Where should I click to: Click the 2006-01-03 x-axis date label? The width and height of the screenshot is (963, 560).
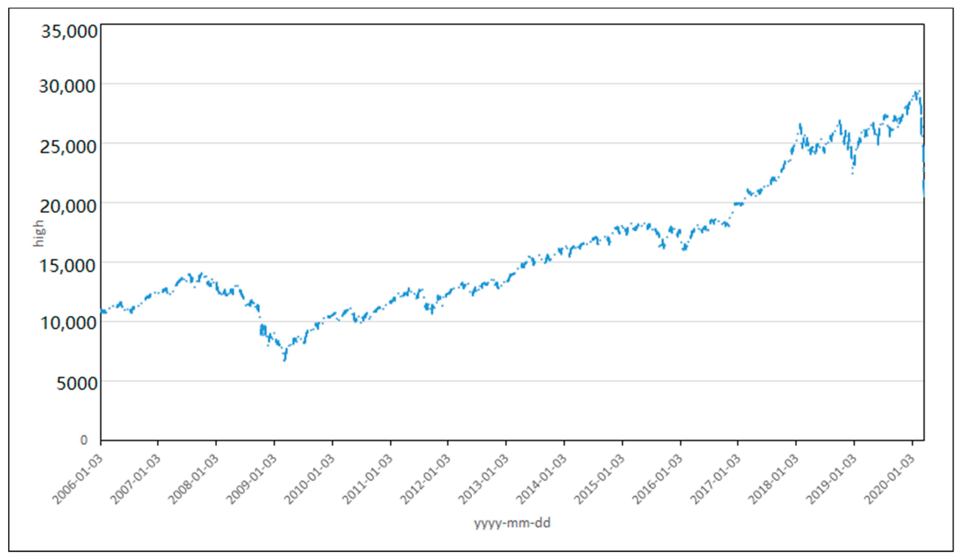click(x=78, y=480)
